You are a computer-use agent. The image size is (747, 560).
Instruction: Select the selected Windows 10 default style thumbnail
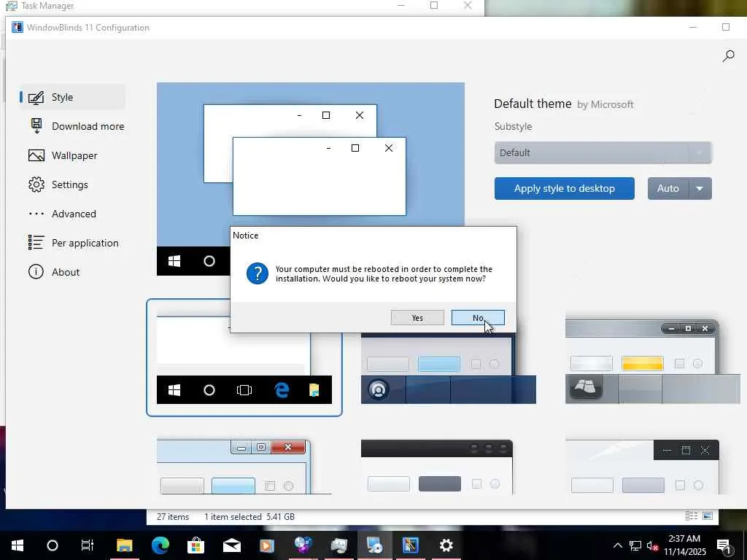(x=244, y=357)
